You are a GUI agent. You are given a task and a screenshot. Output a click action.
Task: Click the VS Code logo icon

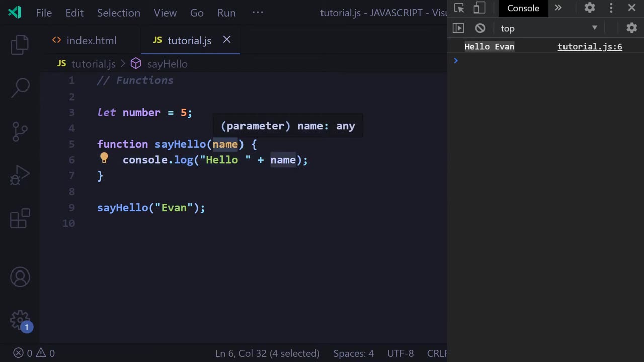click(x=15, y=12)
